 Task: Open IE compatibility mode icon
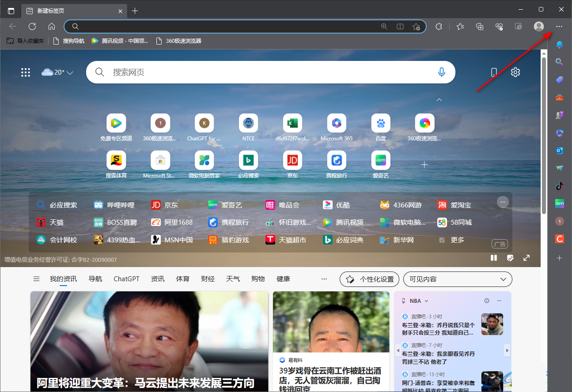pos(518,26)
